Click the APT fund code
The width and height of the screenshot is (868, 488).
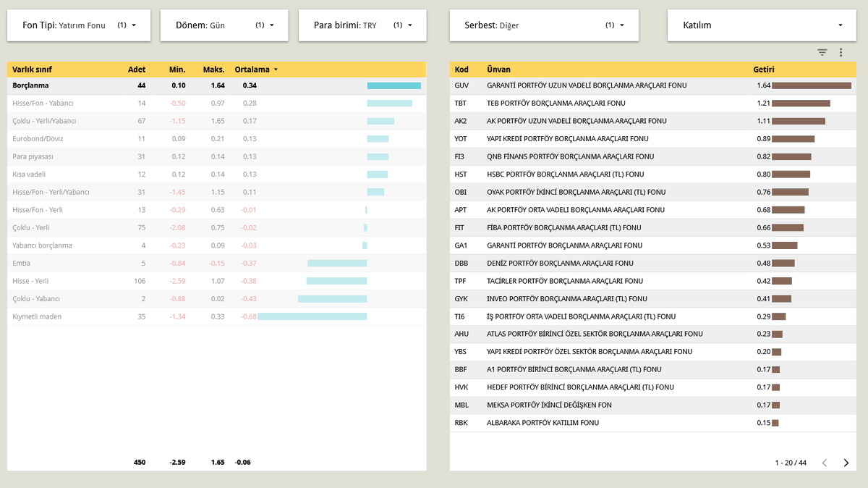click(x=461, y=210)
